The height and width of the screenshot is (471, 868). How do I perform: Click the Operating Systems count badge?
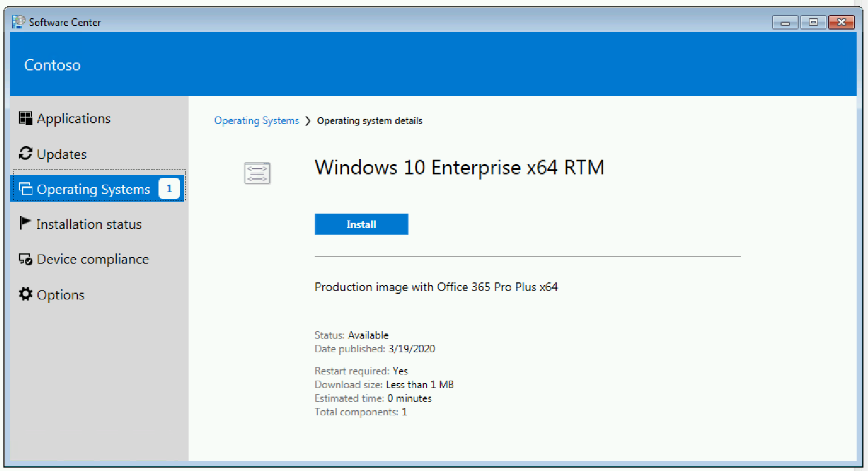[x=169, y=189]
